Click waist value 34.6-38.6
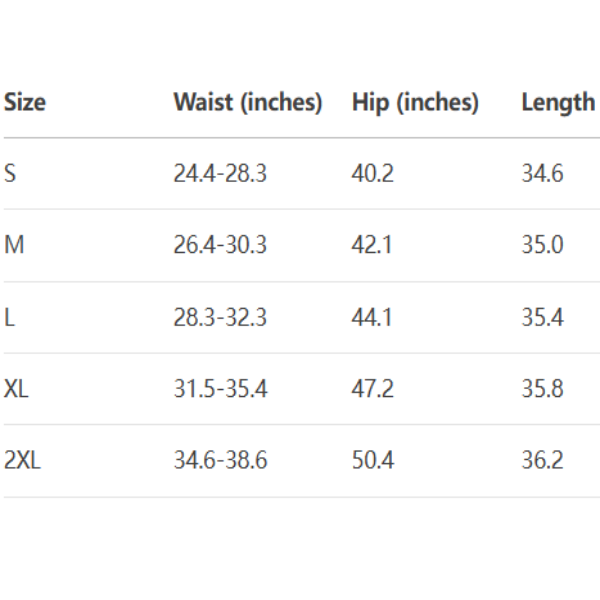Screen dimensions: 600x600 point(220,461)
